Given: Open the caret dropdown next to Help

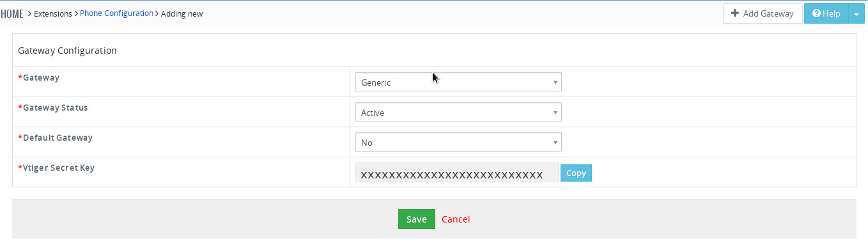Looking at the screenshot, I should click(x=856, y=13).
